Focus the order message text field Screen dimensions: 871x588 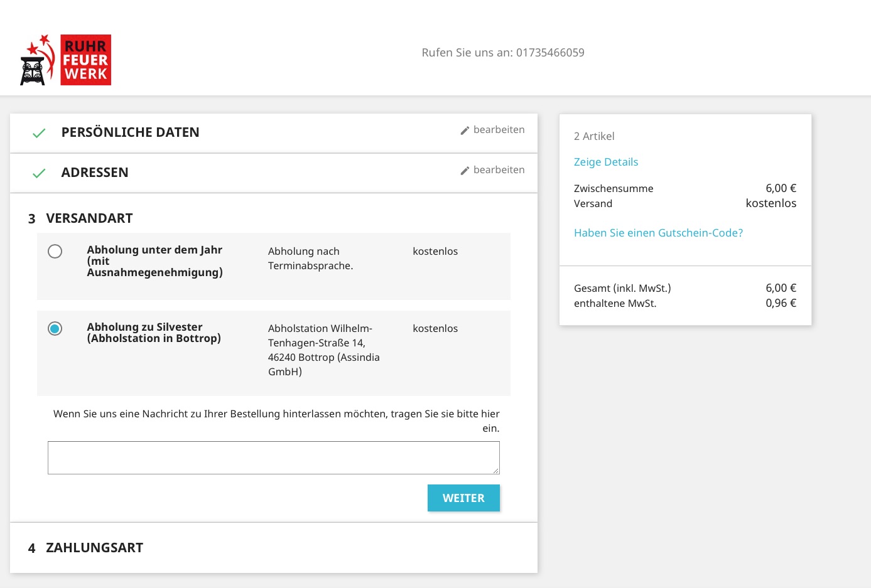pos(273,457)
